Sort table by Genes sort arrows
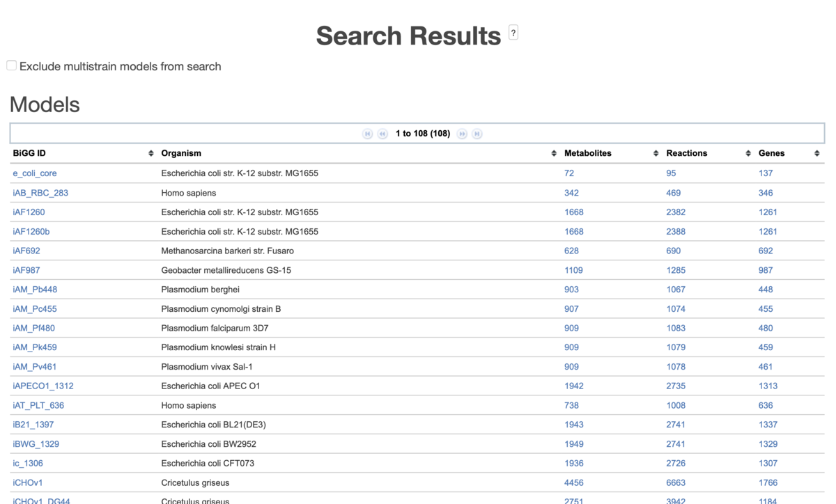836x504 pixels. coord(816,153)
